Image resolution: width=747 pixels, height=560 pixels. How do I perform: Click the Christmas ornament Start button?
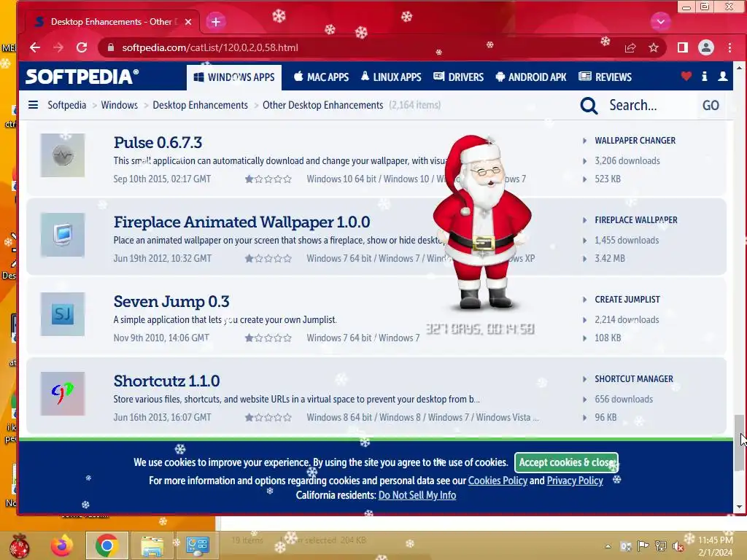[x=20, y=545]
